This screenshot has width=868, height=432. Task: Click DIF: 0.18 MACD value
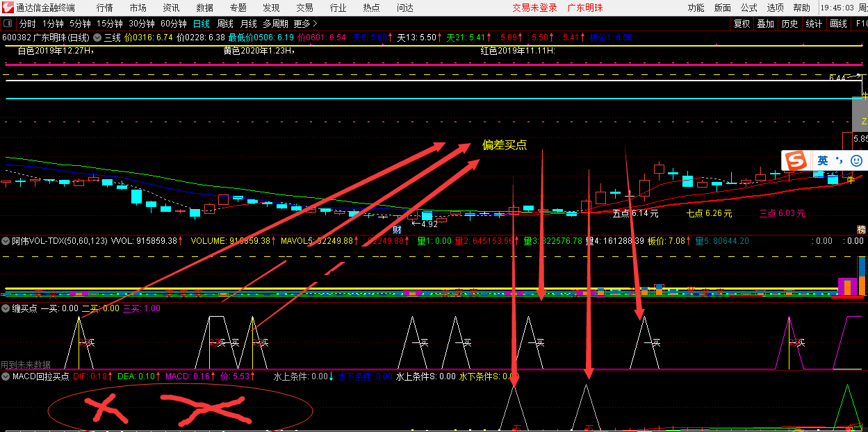(92, 376)
